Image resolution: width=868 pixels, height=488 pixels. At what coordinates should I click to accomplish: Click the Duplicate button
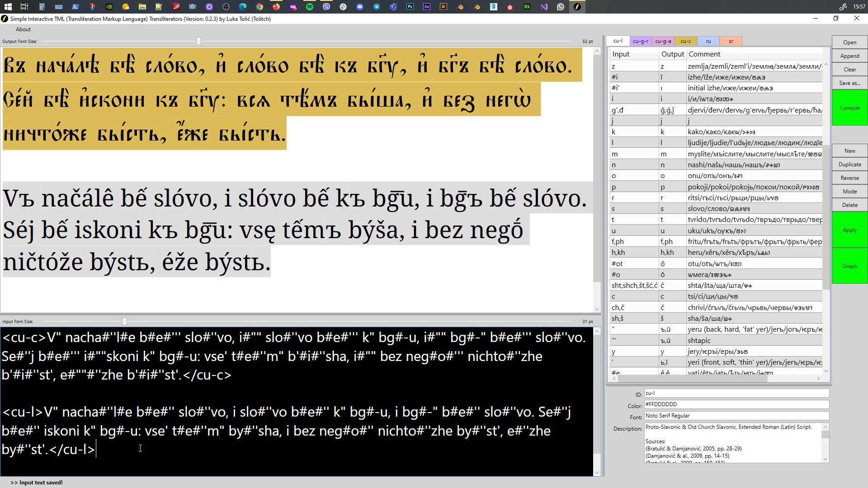(848, 164)
